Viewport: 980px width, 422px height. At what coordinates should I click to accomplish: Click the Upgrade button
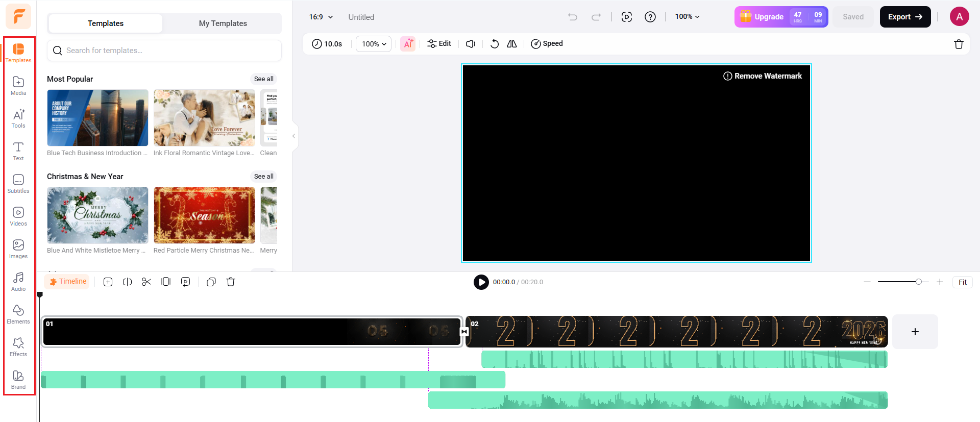781,17
